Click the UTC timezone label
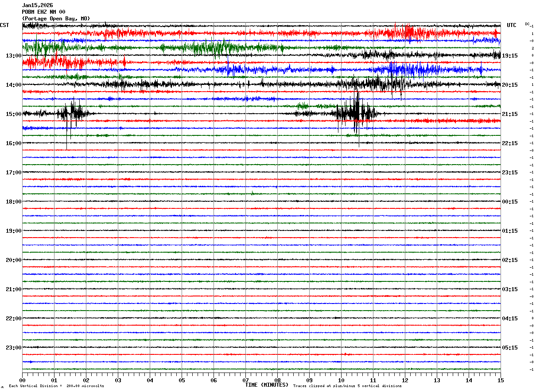This screenshot has width=536, height=392. [512, 25]
